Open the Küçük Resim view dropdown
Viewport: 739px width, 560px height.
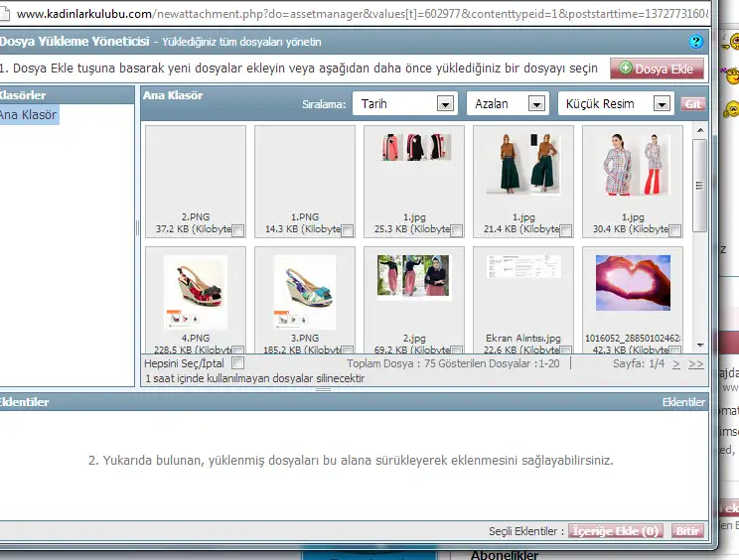pyautogui.click(x=616, y=104)
